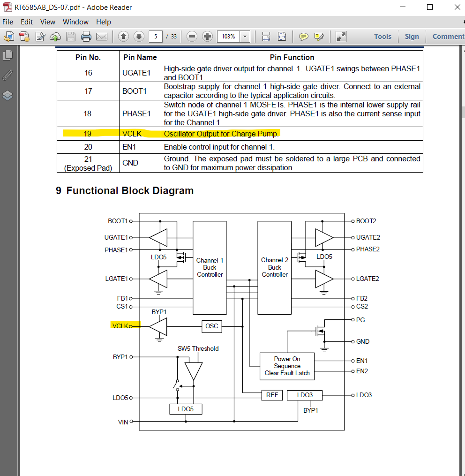Click the Save floppy disk icon

(71, 37)
